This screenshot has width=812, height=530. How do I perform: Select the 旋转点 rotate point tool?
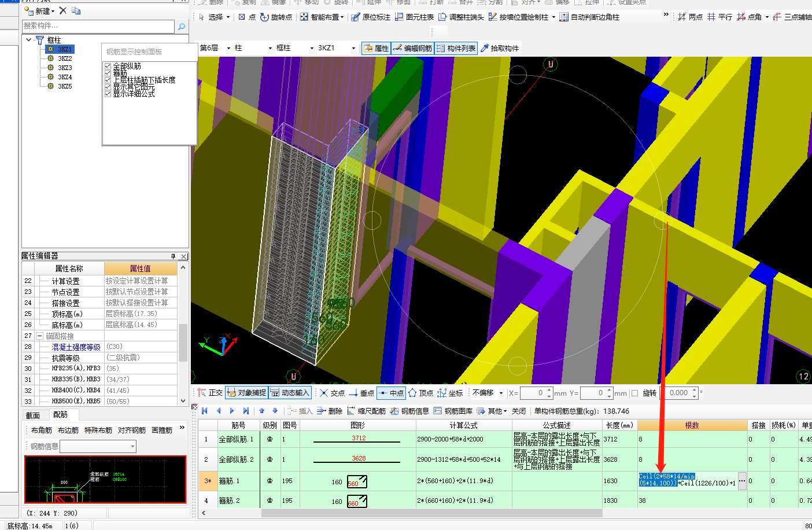(276, 17)
